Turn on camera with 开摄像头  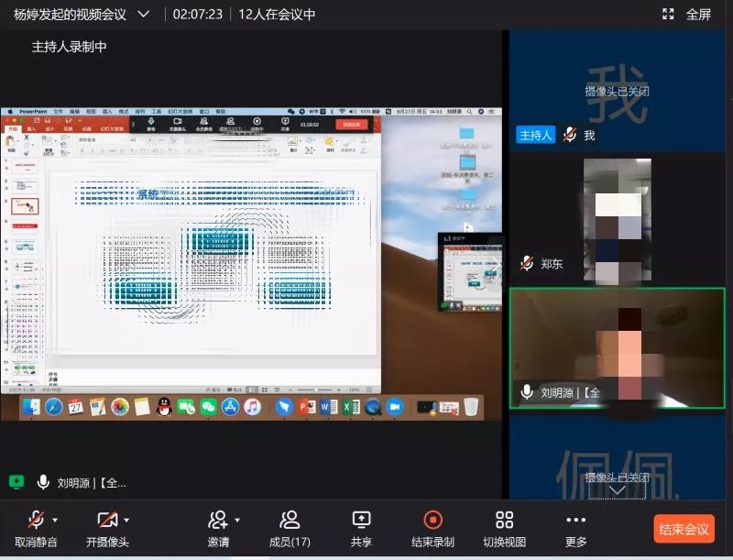tap(106, 521)
